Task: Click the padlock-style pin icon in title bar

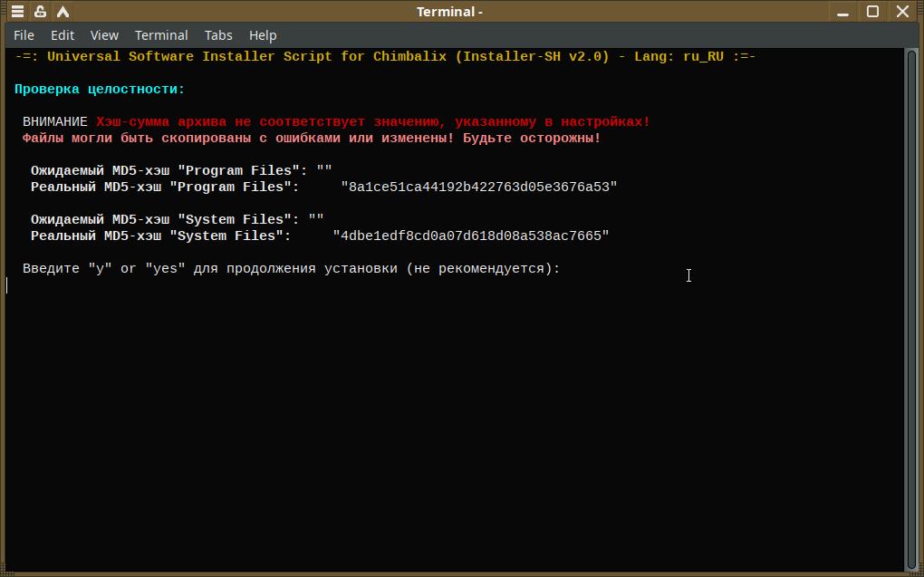Action: [x=40, y=12]
